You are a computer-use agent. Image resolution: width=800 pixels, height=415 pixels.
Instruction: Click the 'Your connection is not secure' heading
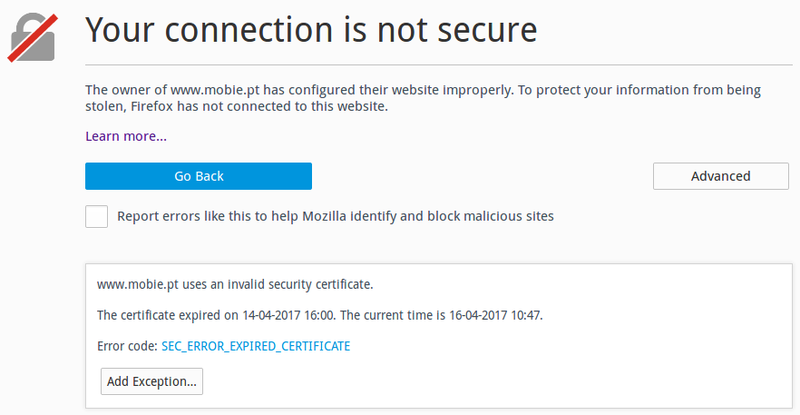coord(311,30)
